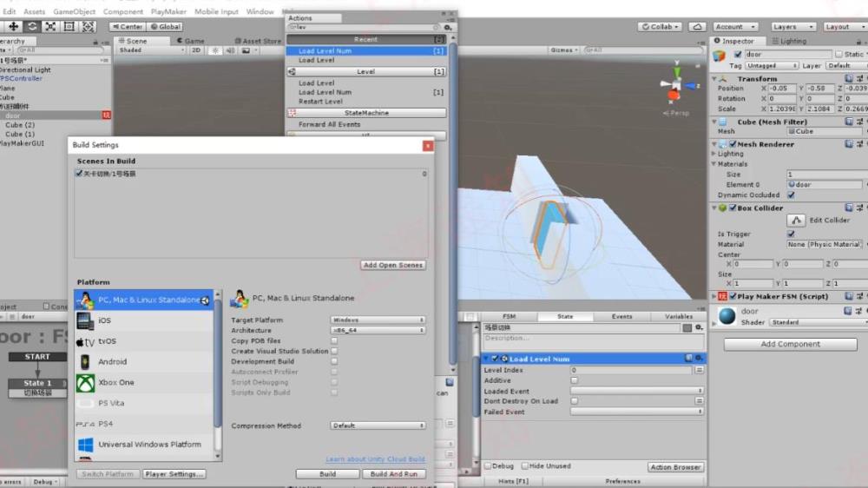Switch to the Game tab
Screen dimensions: 868x488
click(190, 41)
